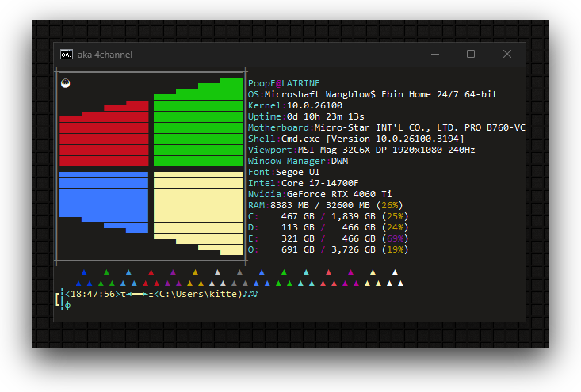Click the 'E:' drive label
Viewport: 581px width, 392px height.
(253, 238)
